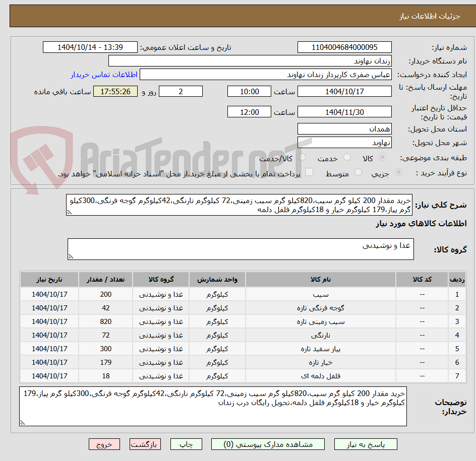Click the need number field 1104004684000095
Viewport: 476px width, 461px height.
click(344, 47)
